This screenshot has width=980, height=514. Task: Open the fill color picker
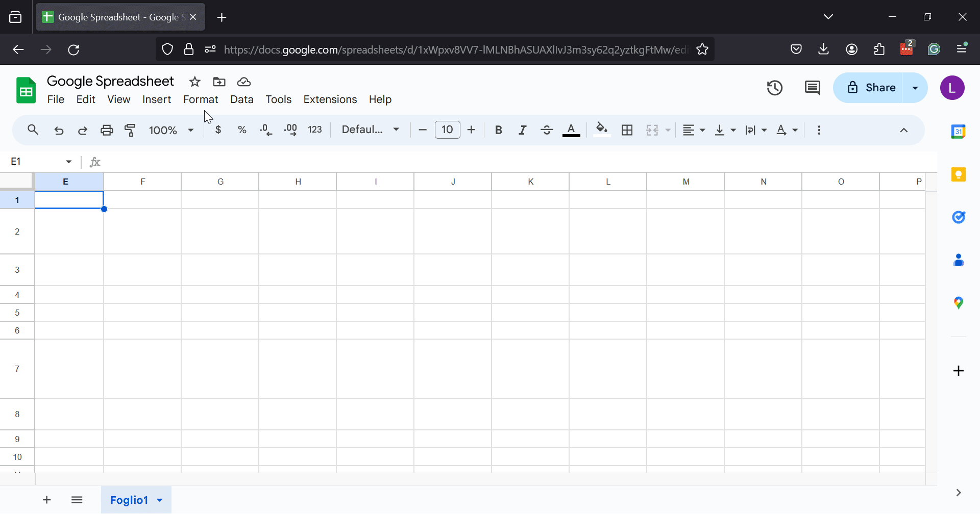[602, 130]
